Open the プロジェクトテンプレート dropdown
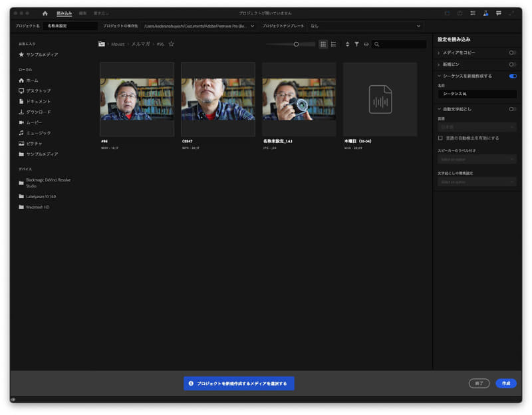The width and height of the screenshot is (532, 415). point(364,26)
